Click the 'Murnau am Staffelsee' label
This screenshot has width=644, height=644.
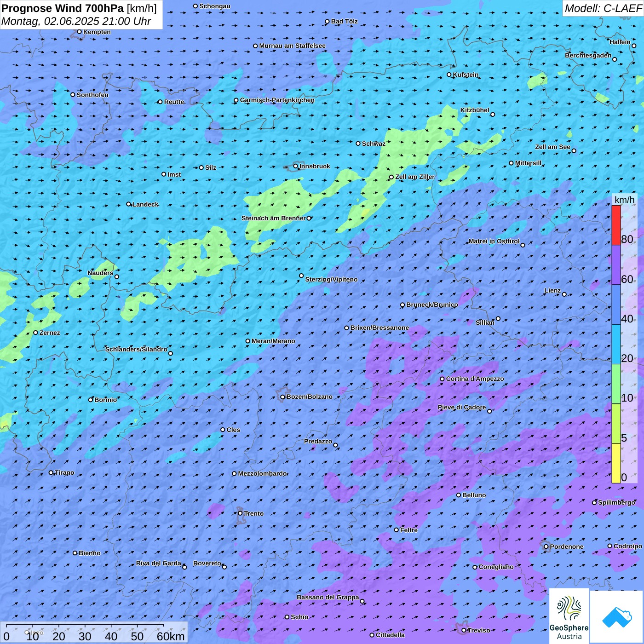point(292,46)
